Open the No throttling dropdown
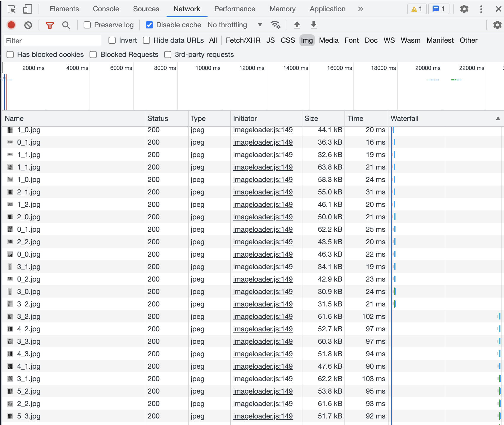The width and height of the screenshot is (504, 425). (234, 25)
